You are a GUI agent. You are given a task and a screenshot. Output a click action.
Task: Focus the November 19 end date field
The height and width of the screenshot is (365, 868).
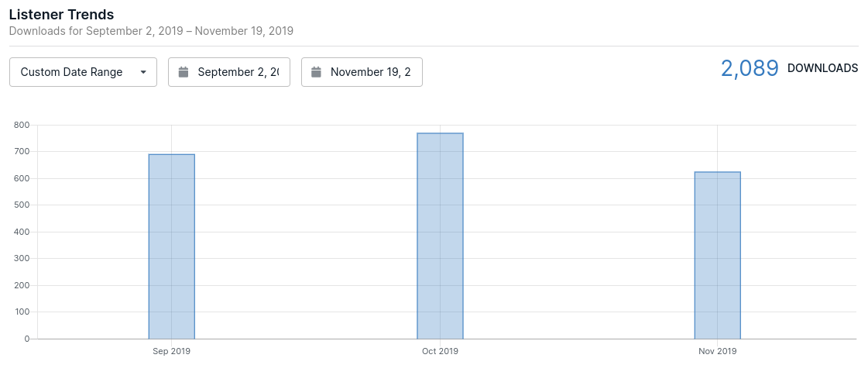coord(370,72)
